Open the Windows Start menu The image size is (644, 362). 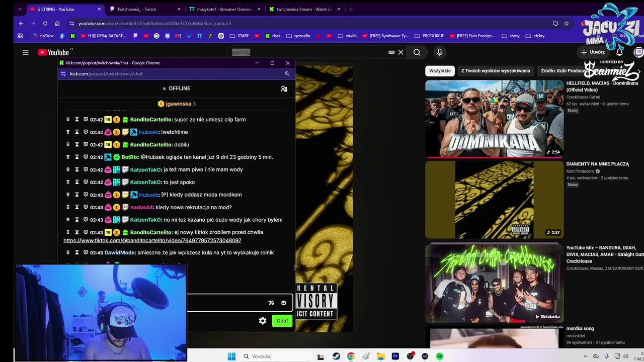(231, 356)
